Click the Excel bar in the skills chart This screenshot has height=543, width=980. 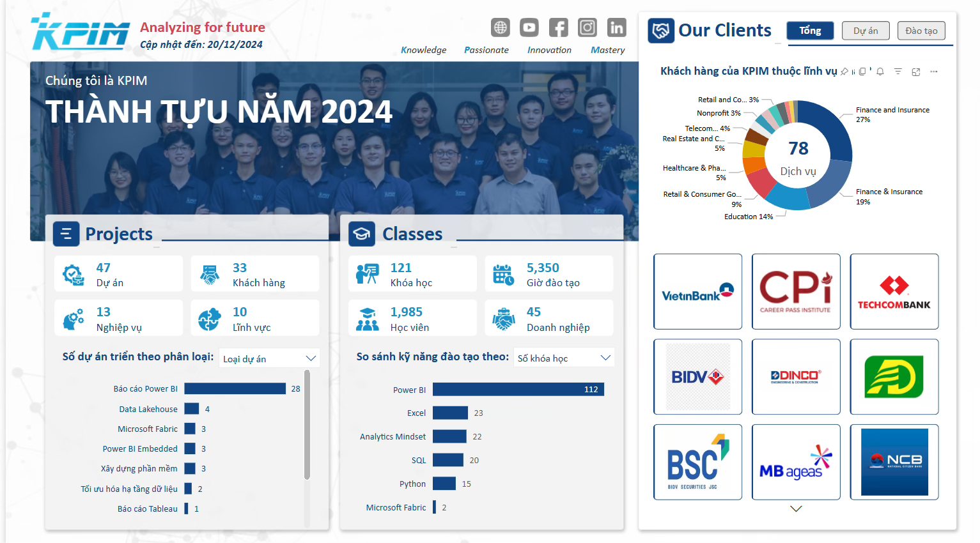pos(450,413)
